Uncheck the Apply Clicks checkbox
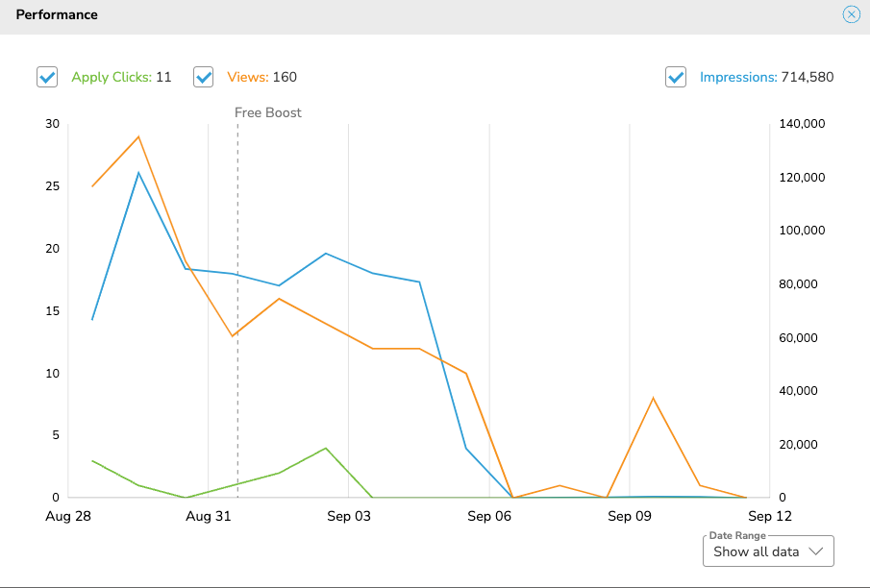Image resolution: width=870 pixels, height=588 pixels. (x=46, y=76)
